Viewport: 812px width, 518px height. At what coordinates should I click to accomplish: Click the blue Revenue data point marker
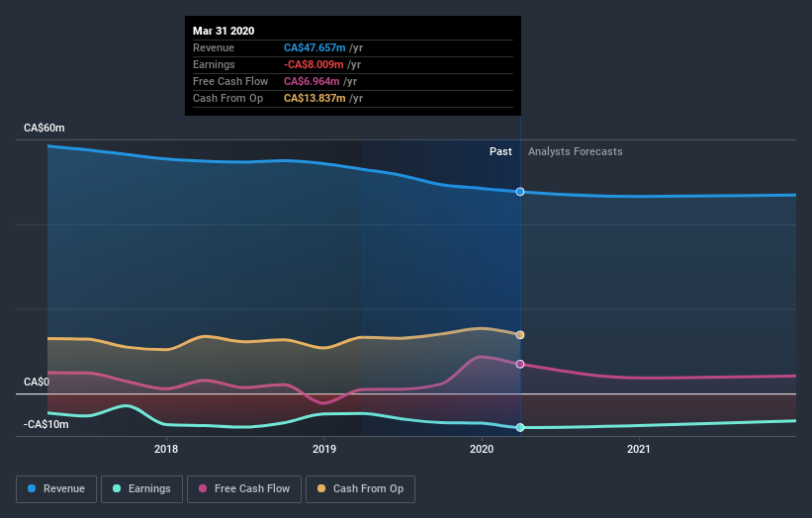(x=520, y=192)
